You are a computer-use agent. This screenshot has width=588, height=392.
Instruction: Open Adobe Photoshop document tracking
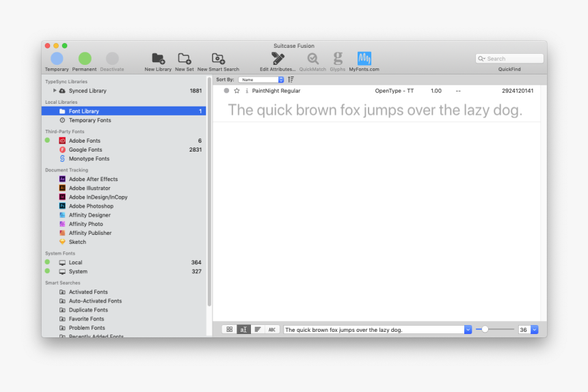[x=91, y=206]
